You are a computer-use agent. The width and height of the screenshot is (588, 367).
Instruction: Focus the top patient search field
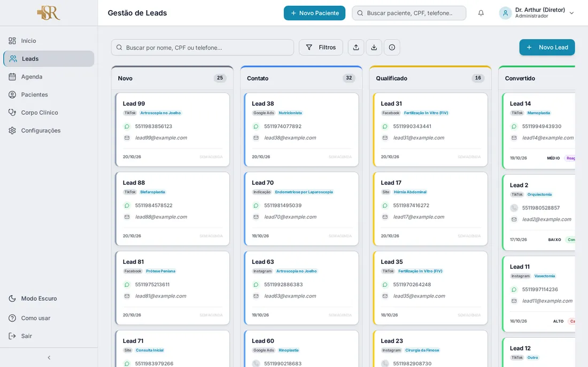[x=409, y=13]
